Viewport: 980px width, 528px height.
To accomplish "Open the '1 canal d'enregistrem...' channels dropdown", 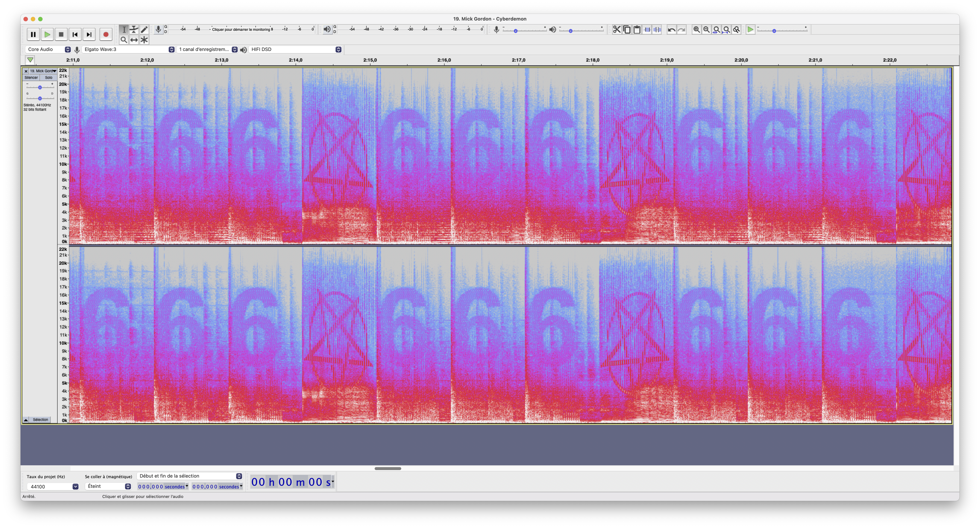I will pos(207,49).
